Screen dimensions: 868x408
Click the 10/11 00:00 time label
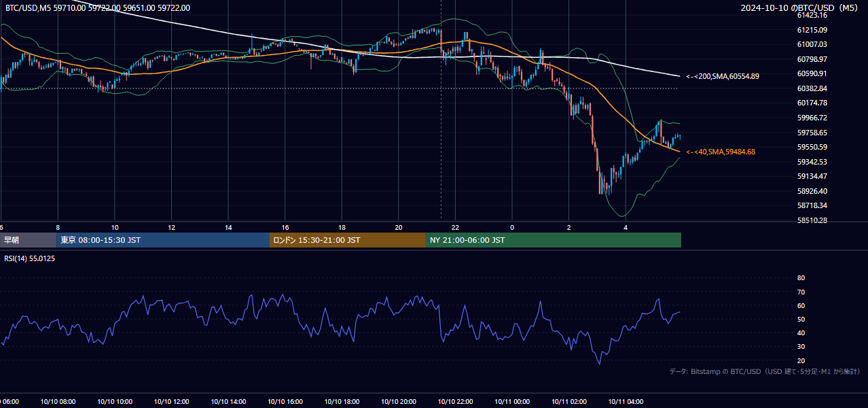pyautogui.click(x=512, y=402)
